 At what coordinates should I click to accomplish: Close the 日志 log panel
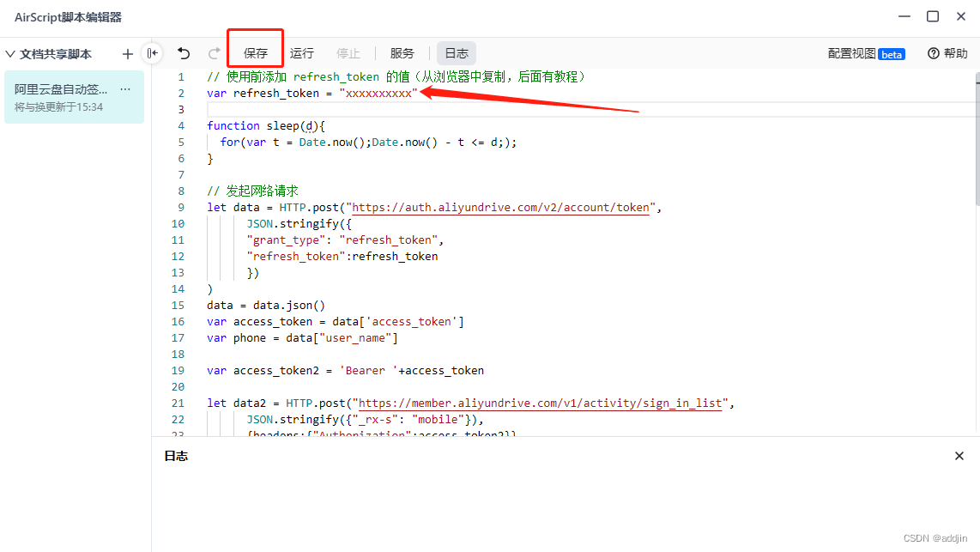click(x=959, y=456)
